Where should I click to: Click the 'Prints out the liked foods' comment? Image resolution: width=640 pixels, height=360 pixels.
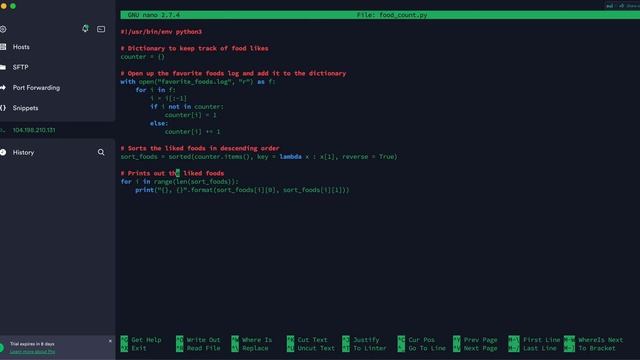[176, 173]
